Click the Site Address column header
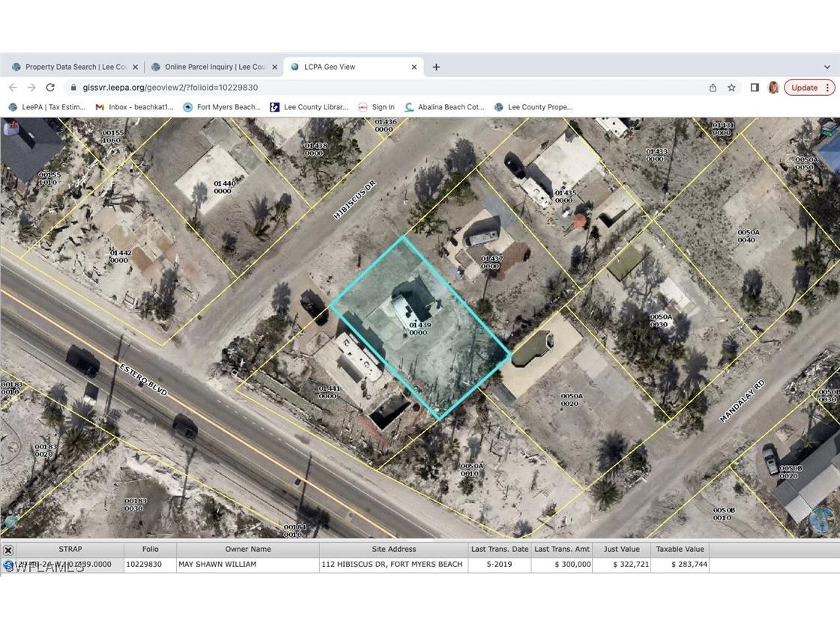This screenshot has height=629, width=840. 393,549
